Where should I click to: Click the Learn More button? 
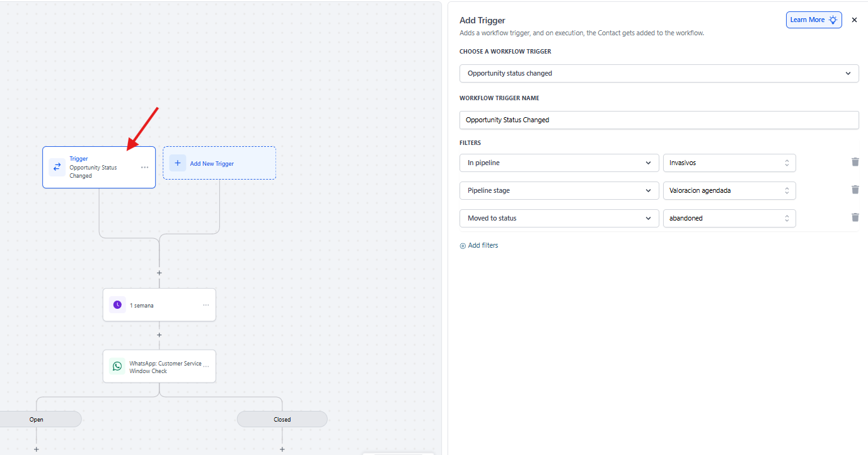point(813,20)
